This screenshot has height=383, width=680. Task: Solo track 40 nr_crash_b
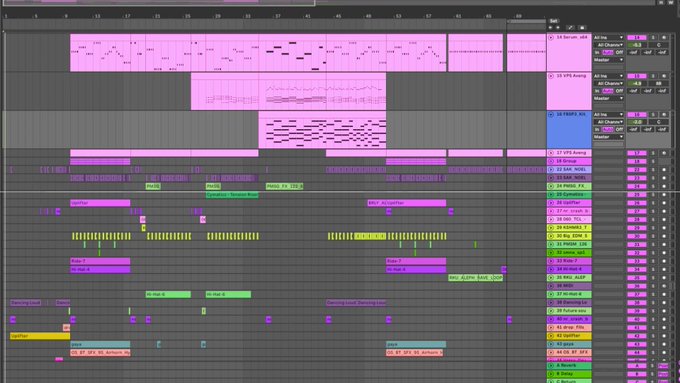pyautogui.click(x=653, y=319)
